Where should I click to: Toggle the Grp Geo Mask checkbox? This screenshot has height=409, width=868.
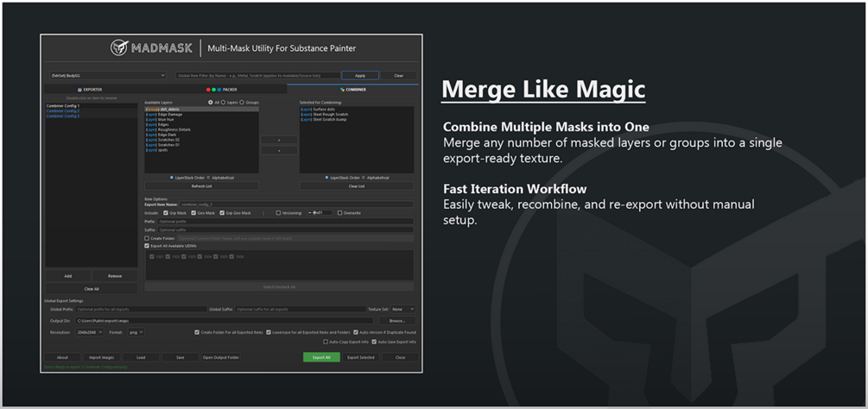coord(223,213)
